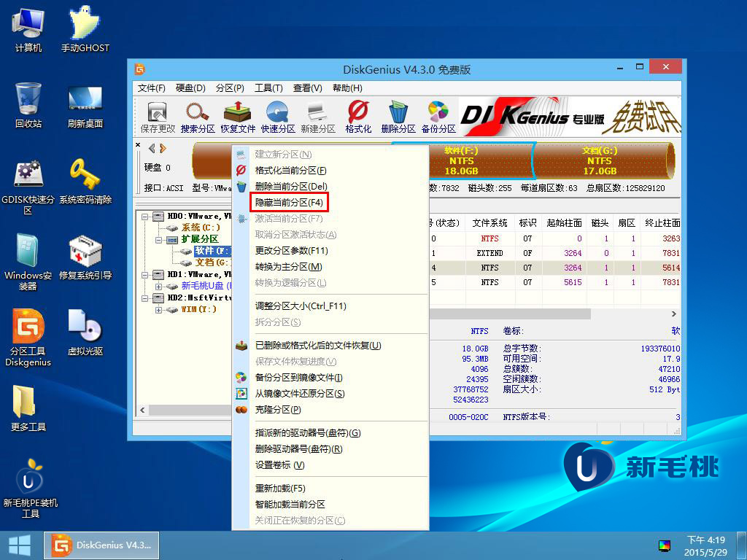
Task: Open the 虚拟光驱 desktop icon
Action: tap(85, 332)
